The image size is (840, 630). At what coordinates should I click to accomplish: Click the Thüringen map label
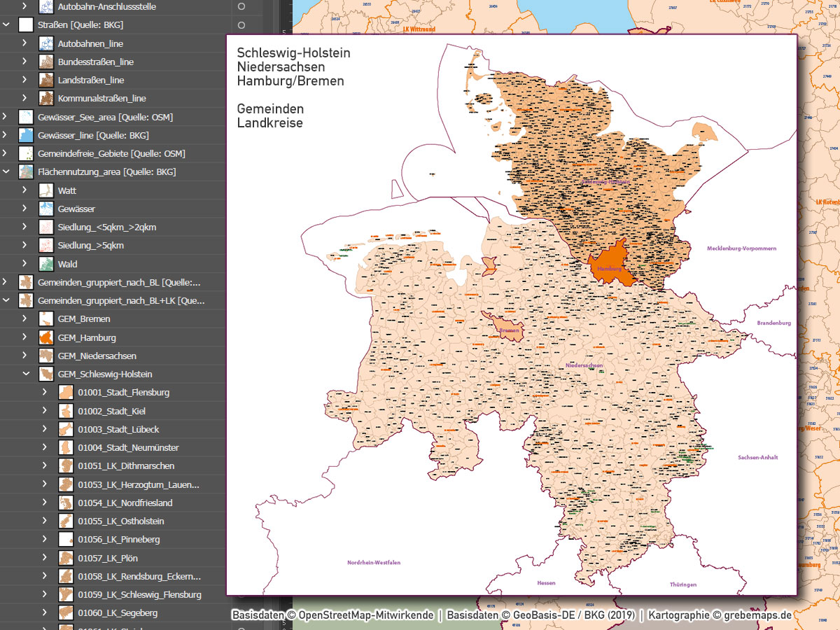[682, 584]
